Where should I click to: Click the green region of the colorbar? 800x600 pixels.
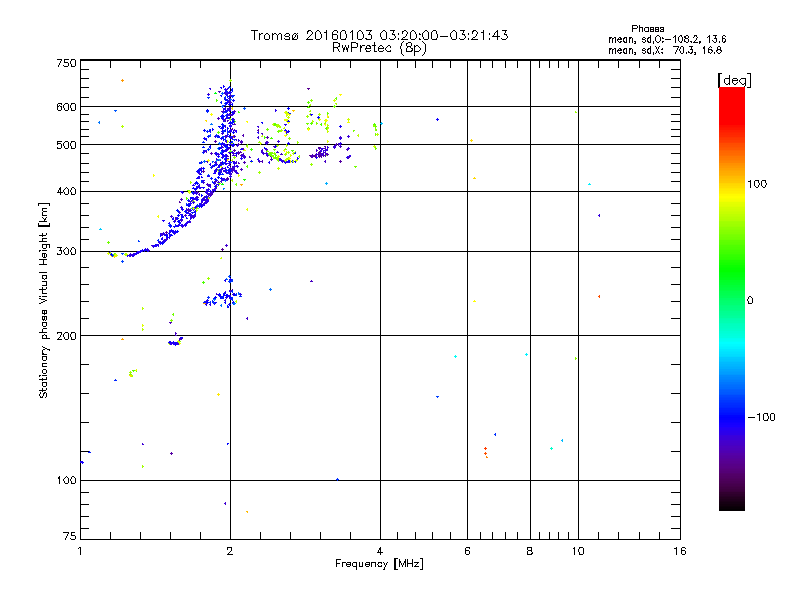click(x=732, y=270)
